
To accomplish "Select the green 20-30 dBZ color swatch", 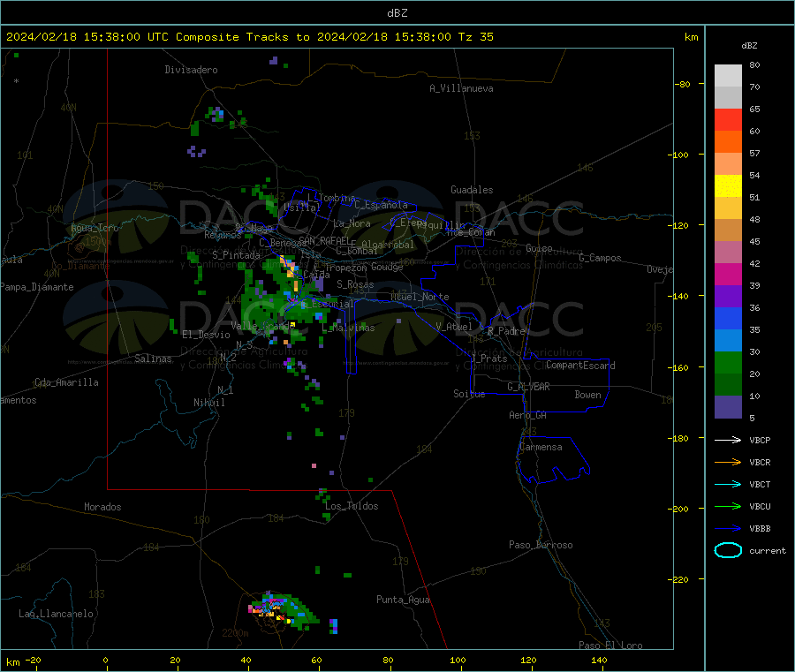I will click(728, 362).
